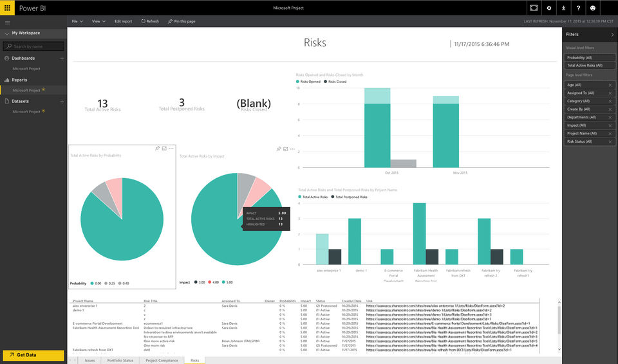The width and height of the screenshot is (618, 364).
Task: Open the app launcher grid icon
Action: [x=7, y=8]
